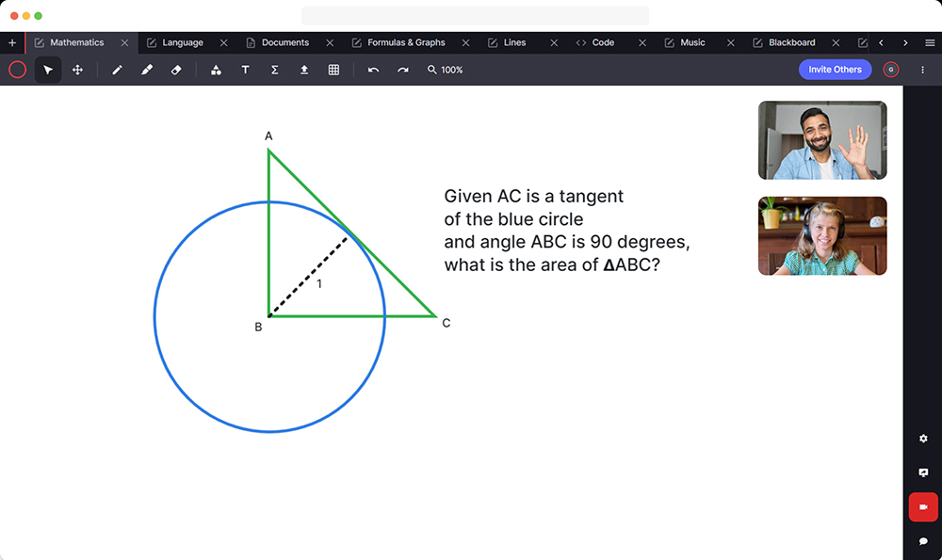Toggle the grid background icon
This screenshot has width=942, height=560.
point(333,70)
